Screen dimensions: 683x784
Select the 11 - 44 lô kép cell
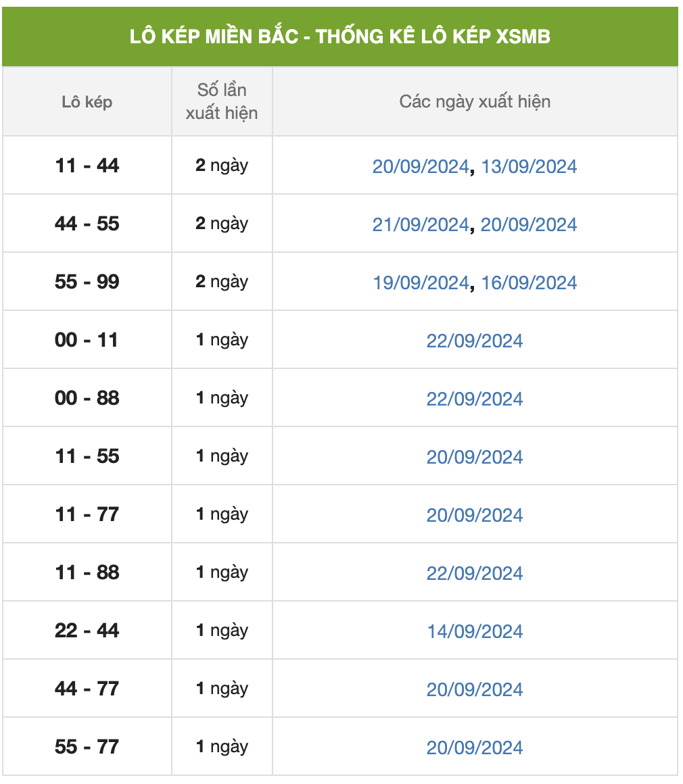87,166
